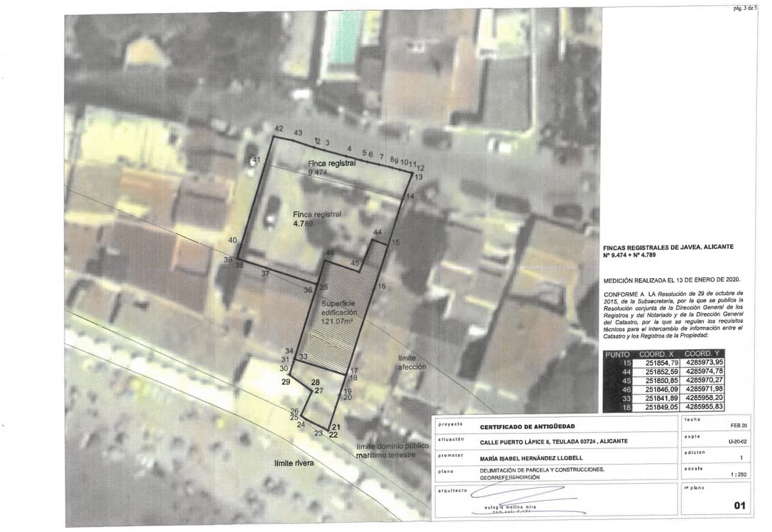Click the "Finca registral 4.789" parcel label
This screenshot has width=772, height=532.
click(x=316, y=218)
